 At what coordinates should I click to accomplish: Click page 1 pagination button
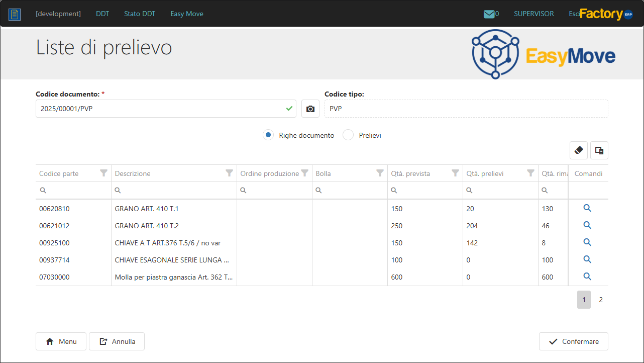[584, 300]
